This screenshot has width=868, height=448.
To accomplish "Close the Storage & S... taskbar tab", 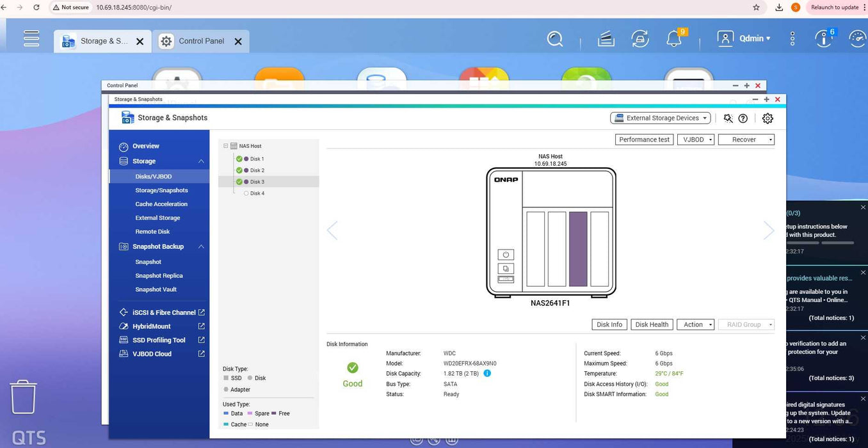I will pyautogui.click(x=140, y=42).
